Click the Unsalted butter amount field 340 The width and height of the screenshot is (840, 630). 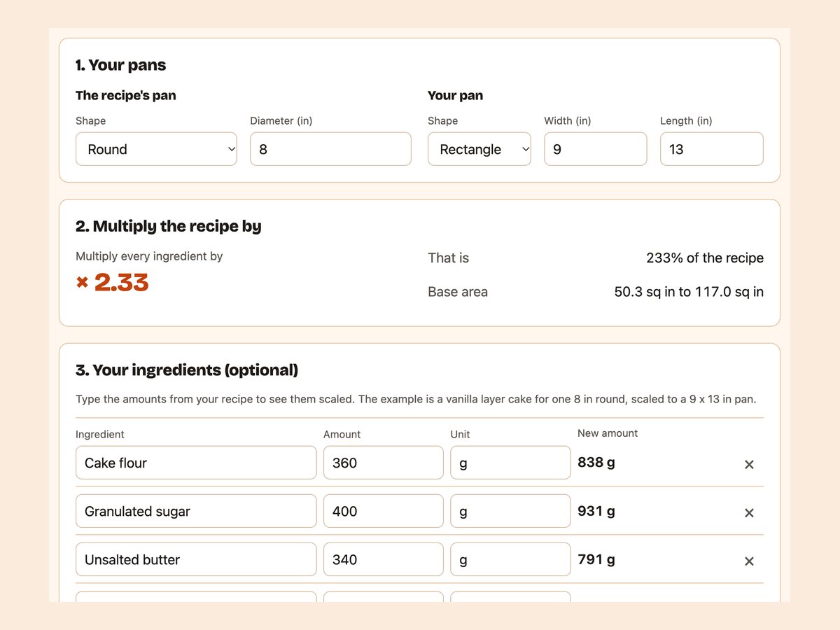(x=384, y=559)
